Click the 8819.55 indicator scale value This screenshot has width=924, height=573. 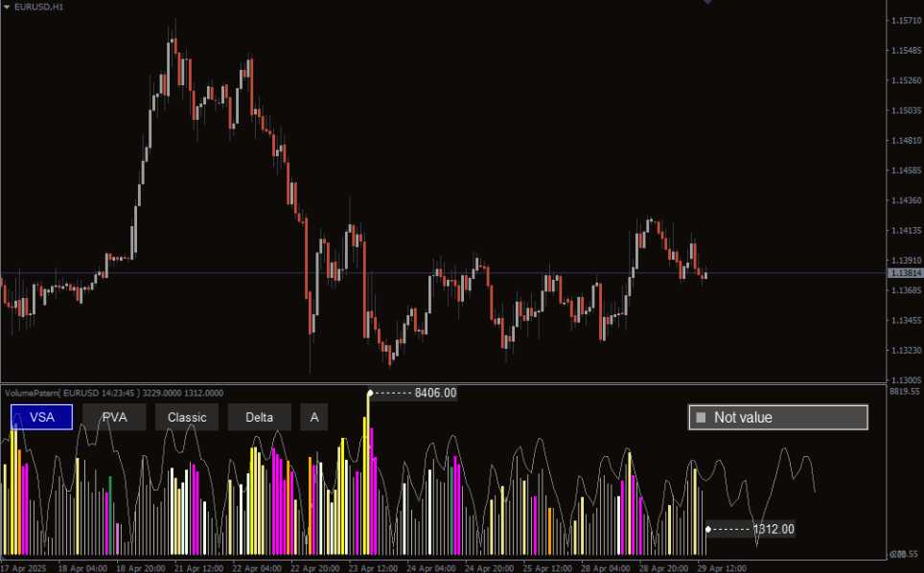[905, 391]
